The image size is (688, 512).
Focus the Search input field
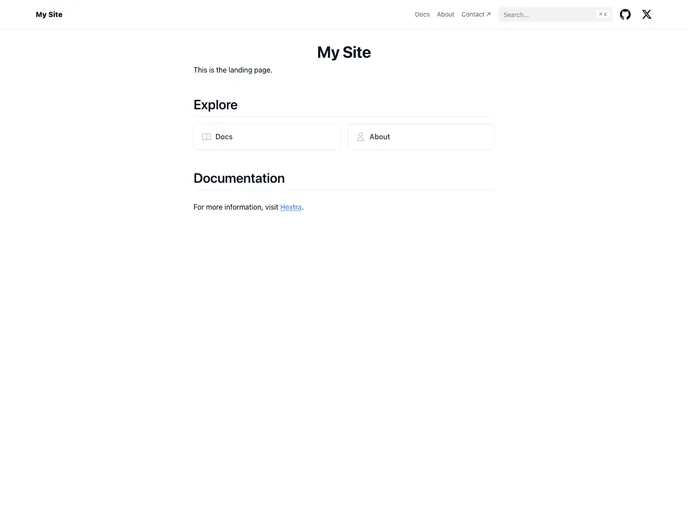tap(555, 14)
